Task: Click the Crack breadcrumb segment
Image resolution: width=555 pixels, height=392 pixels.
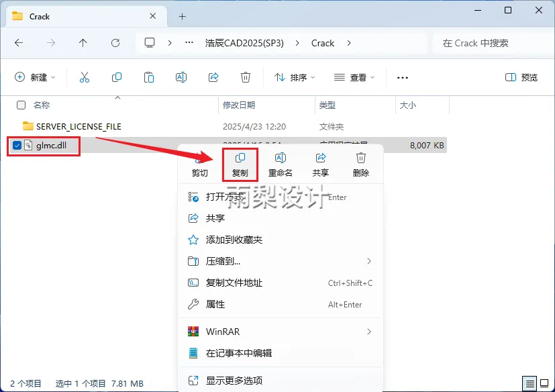Action: tap(322, 43)
